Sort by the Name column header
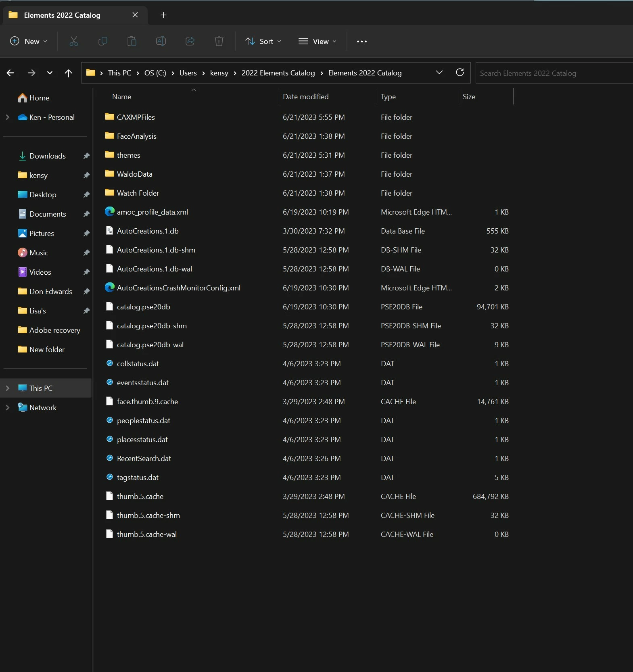The width and height of the screenshot is (633, 672). click(x=121, y=97)
